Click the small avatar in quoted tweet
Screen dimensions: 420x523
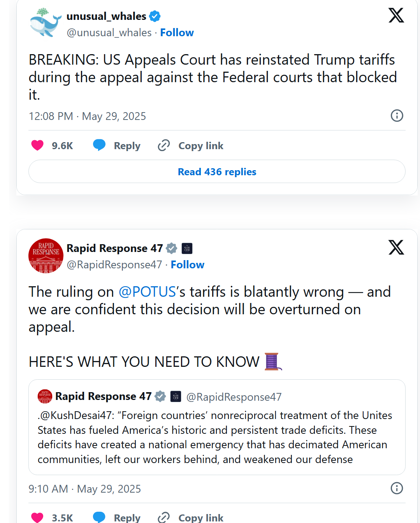point(45,396)
